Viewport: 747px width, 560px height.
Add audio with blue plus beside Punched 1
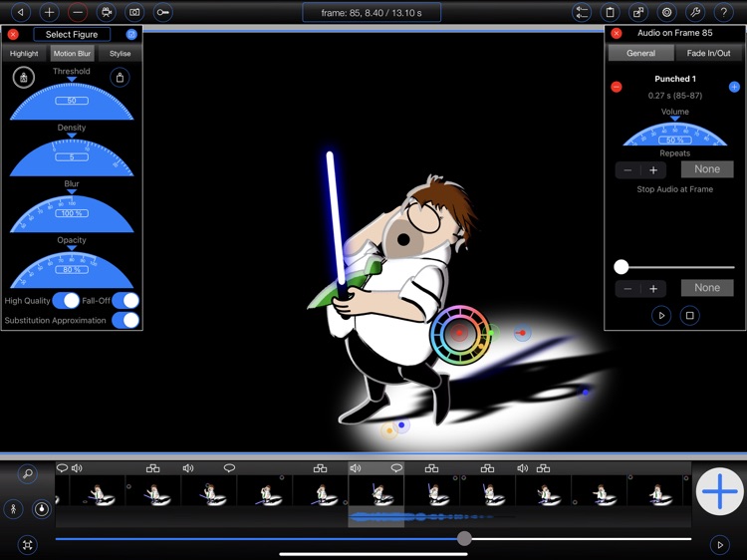coord(734,87)
